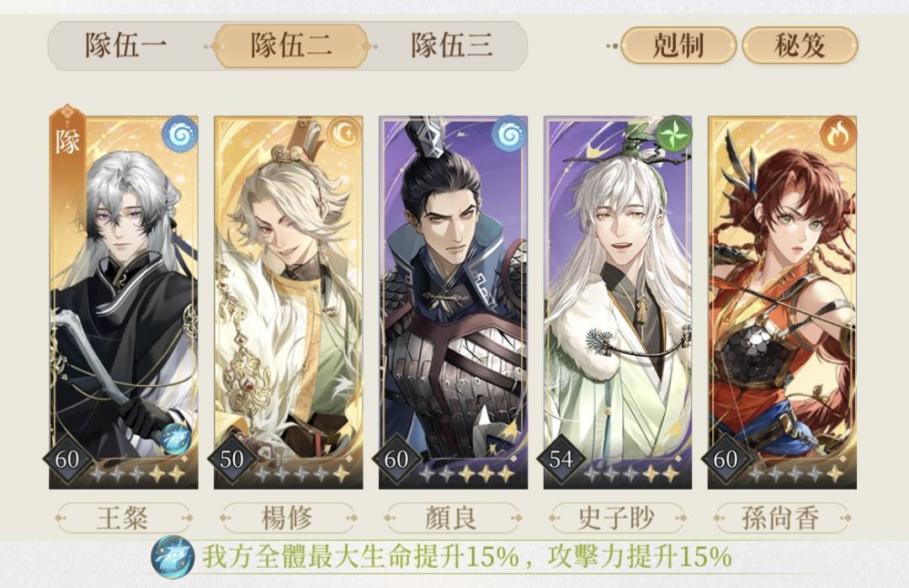Image resolution: width=909 pixels, height=588 pixels.
Task: Click the water element icon on 王粲's card
Action: tap(180, 134)
